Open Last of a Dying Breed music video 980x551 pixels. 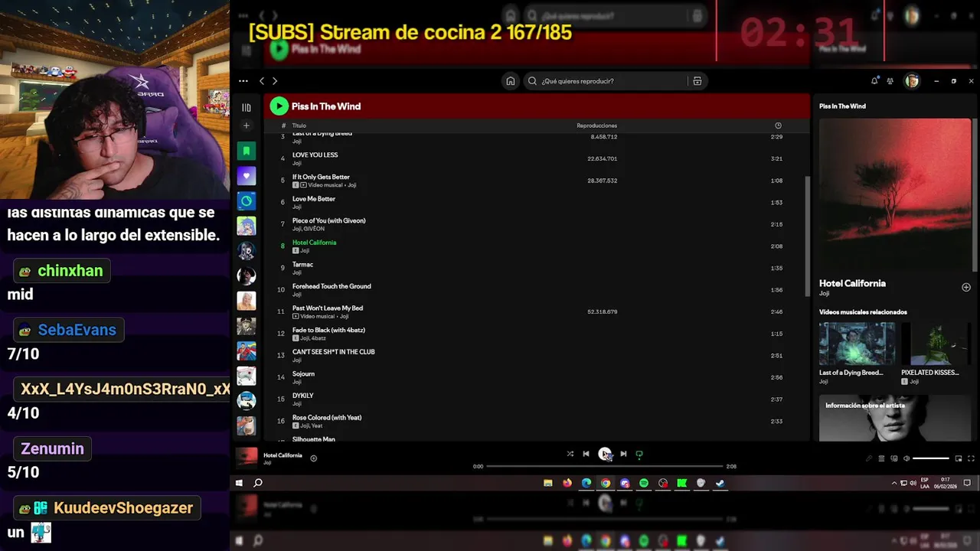(857, 343)
